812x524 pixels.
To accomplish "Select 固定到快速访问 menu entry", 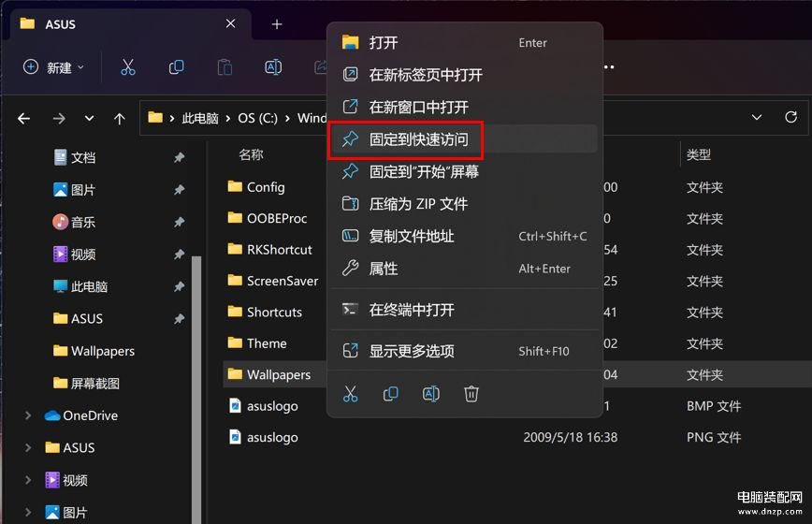I will point(465,139).
